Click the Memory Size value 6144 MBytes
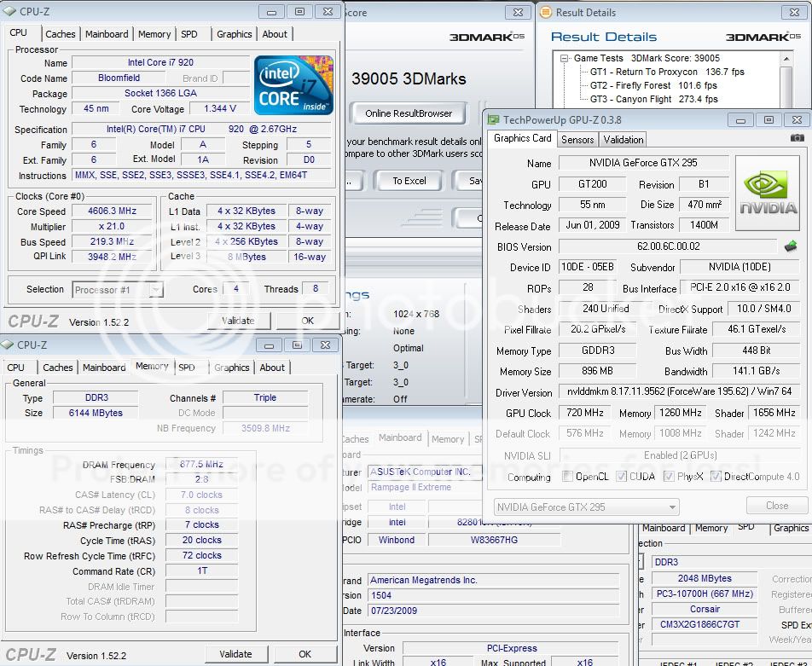The width and height of the screenshot is (812, 666). coord(96,413)
